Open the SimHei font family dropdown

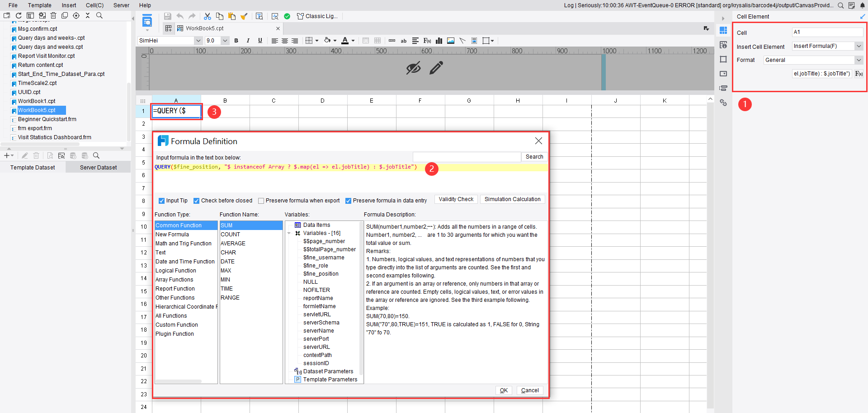click(198, 41)
